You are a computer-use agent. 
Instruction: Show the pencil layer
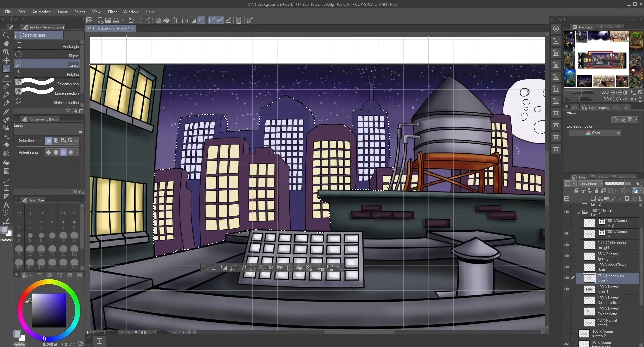[567, 323]
